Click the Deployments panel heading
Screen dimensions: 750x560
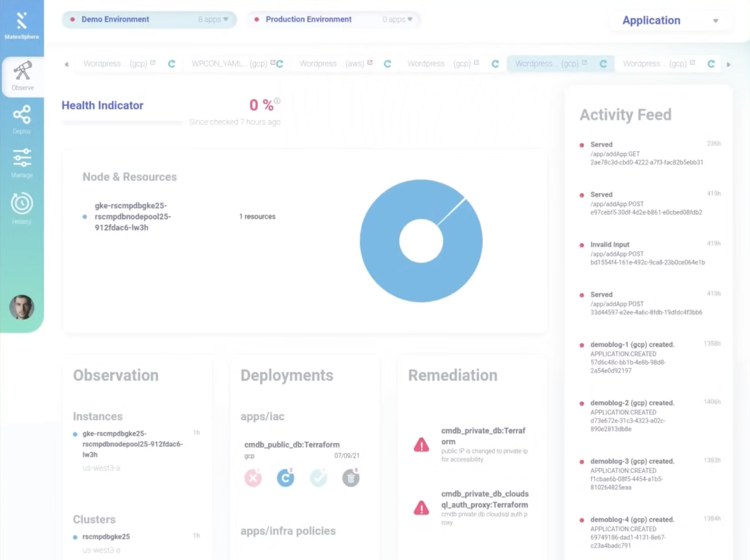[x=287, y=375]
